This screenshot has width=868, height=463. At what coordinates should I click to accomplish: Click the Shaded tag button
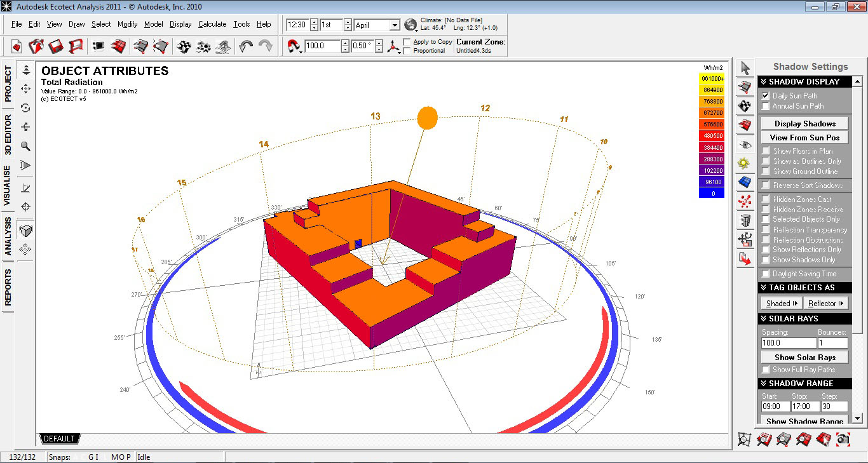tap(782, 304)
